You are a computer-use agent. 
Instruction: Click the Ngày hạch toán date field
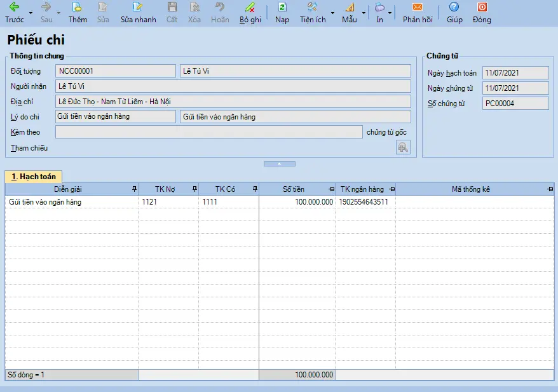coord(515,73)
